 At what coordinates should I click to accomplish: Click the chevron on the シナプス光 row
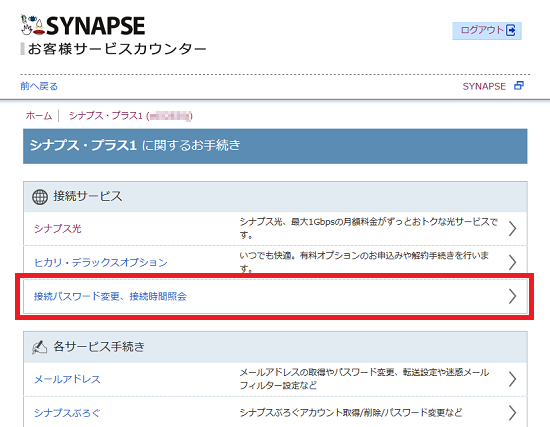click(x=512, y=229)
